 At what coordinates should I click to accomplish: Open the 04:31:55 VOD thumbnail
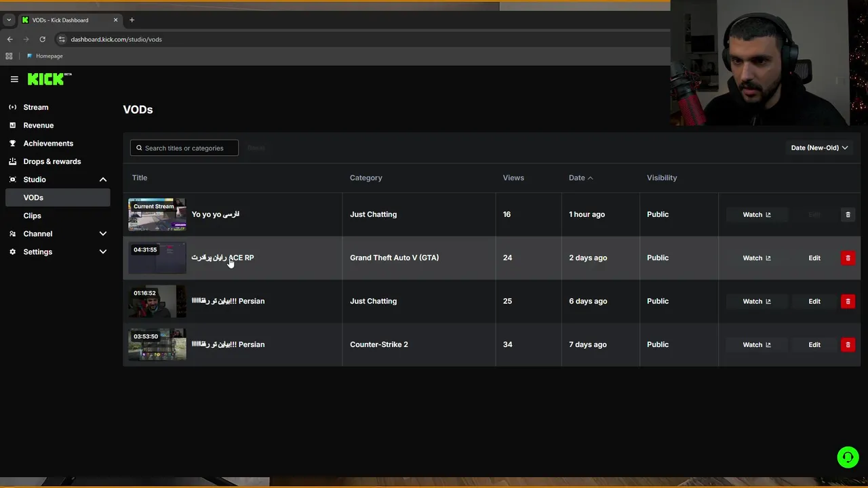click(157, 258)
